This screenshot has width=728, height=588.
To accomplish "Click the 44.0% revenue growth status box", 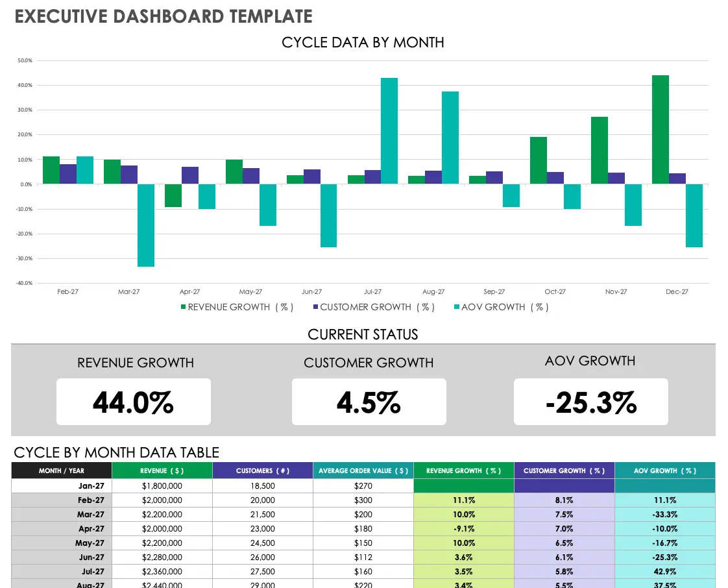I will (x=133, y=401).
